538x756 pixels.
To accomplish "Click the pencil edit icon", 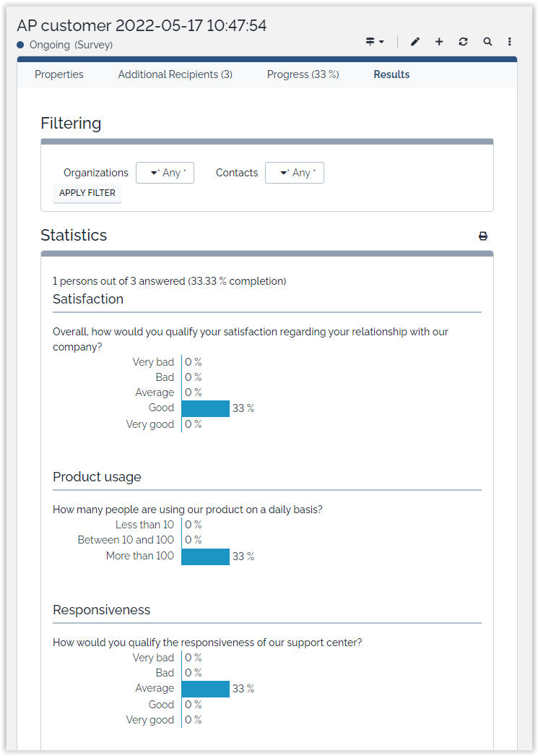I will [415, 42].
